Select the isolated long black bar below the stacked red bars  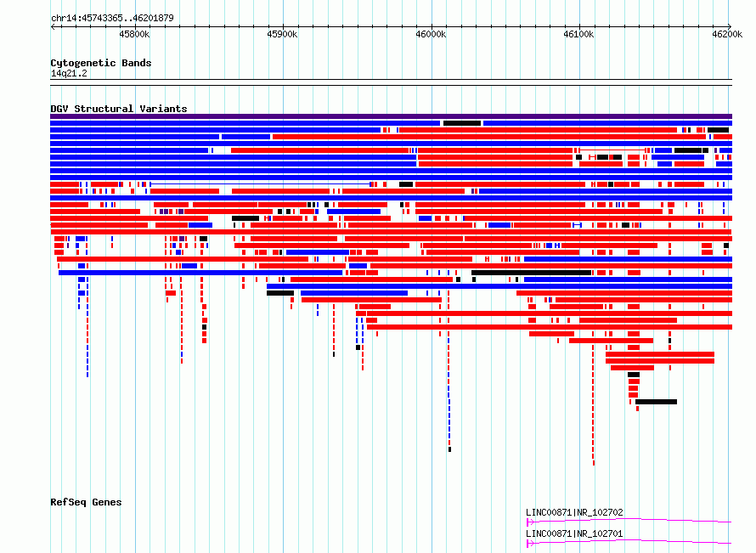(x=656, y=402)
